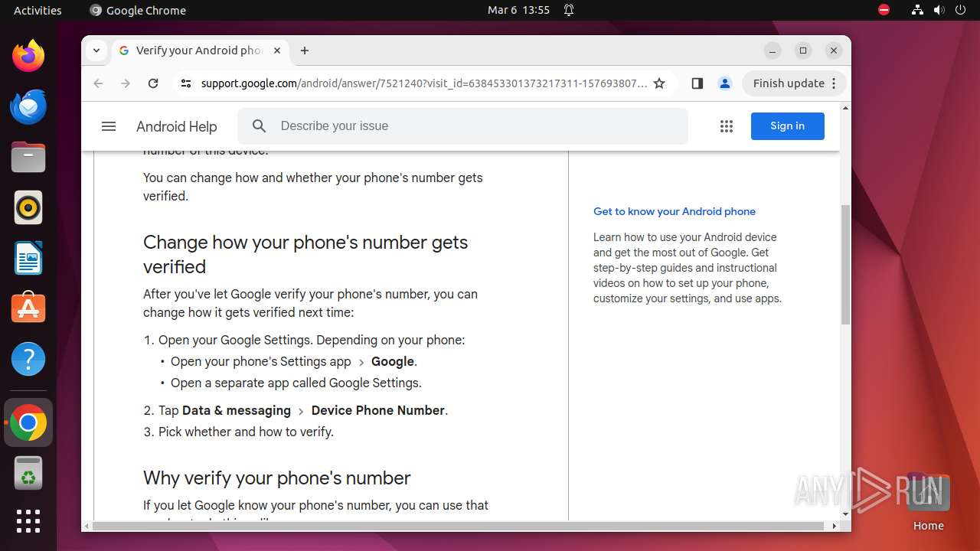
Task: Show the applications grid
Action: tap(28, 520)
